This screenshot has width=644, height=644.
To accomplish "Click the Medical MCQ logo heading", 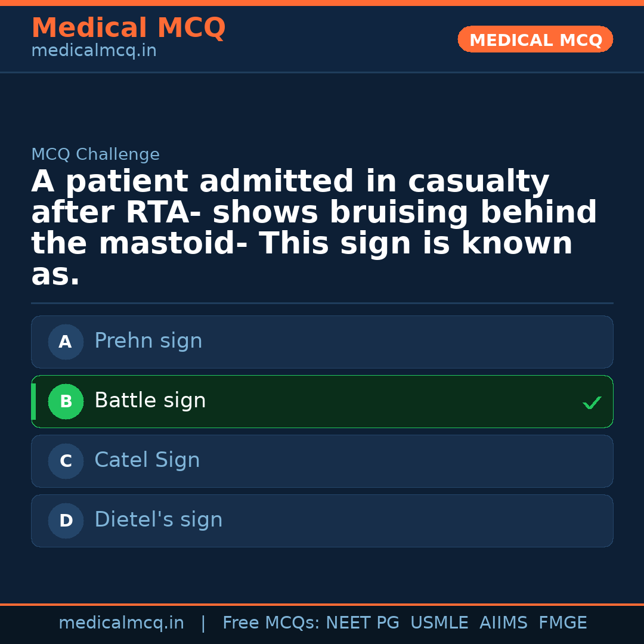I will tap(128, 28).
